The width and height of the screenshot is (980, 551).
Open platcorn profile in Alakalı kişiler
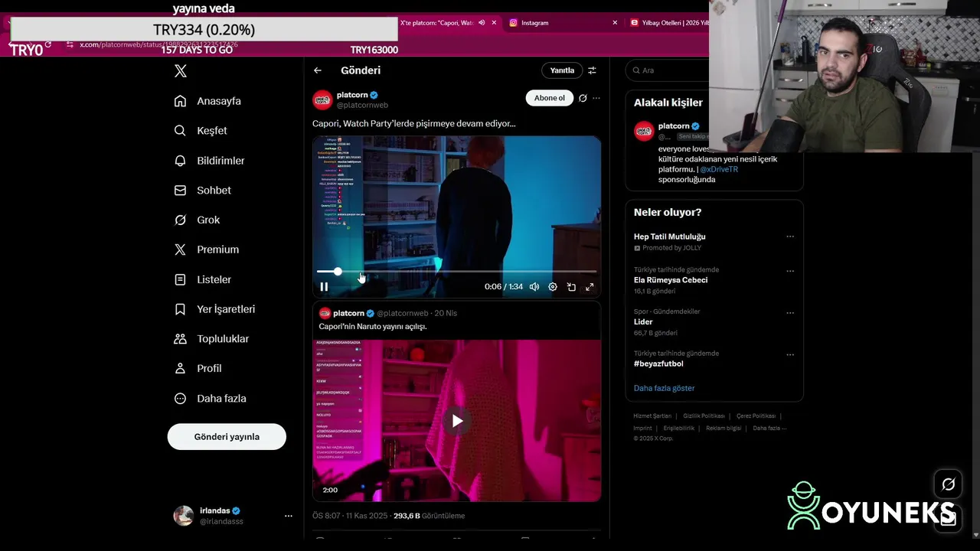[x=674, y=126]
